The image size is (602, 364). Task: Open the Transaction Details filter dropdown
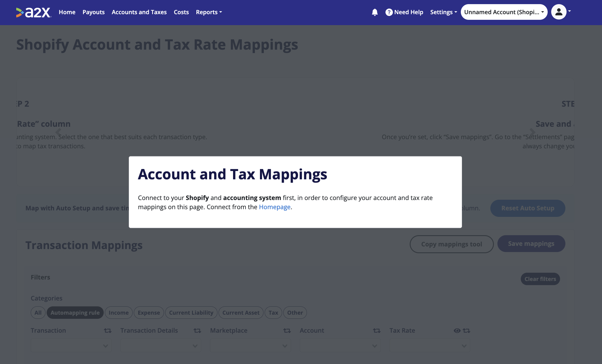(161, 346)
